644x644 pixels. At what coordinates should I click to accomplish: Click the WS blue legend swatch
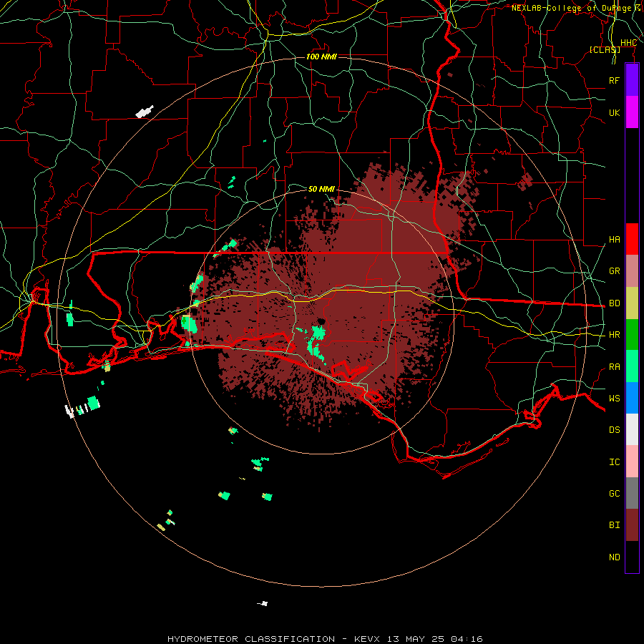(632, 398)
